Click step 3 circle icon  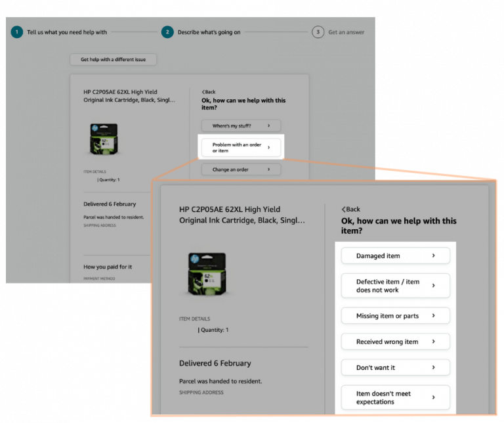pyautogui.click(x=318, y=32)
